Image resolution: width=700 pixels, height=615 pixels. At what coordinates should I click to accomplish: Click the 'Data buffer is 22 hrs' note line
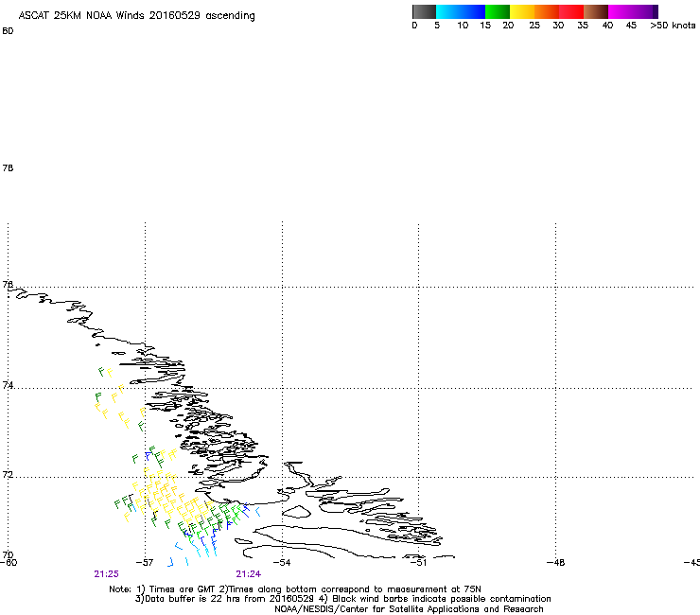coord(342,599)
